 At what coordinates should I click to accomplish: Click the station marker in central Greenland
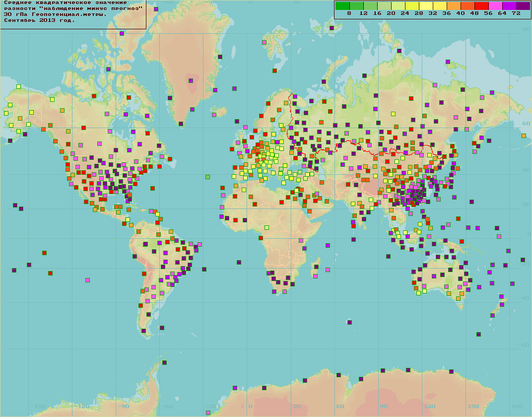191,80
